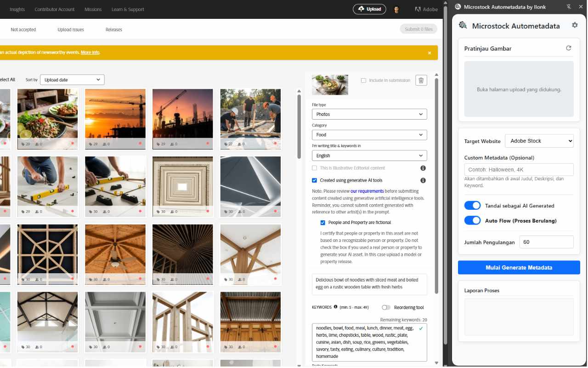This screenshot has width=588, height=368.
Task: Click the Custom Metadata input field
Action: 519,169
